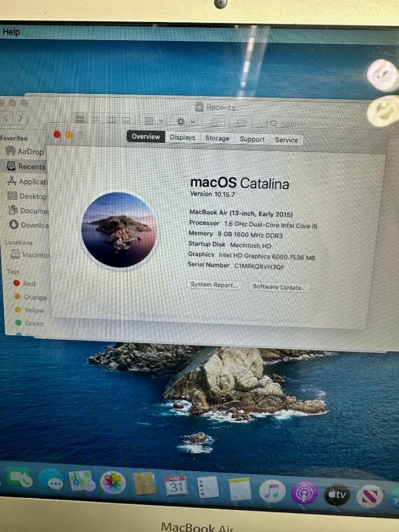Switch Finder to column view
Image resolution: width=399 pixels, height=532 pixels.
tap(111, 120)
